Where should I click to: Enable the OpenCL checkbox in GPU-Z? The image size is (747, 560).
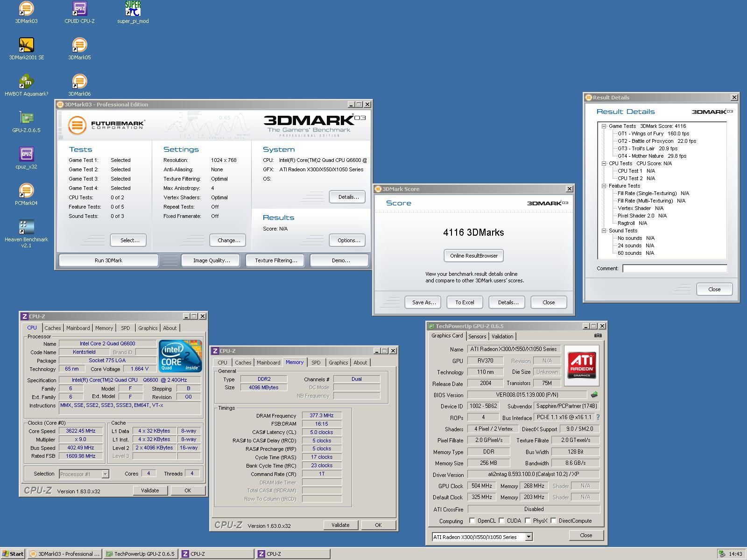472,521
